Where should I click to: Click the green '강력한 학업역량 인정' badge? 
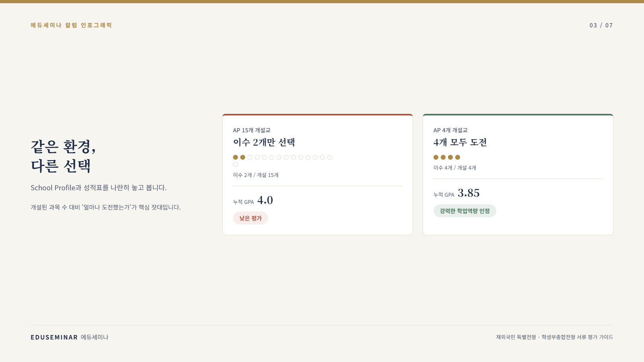pyautogui.click(x=465, y=211)
